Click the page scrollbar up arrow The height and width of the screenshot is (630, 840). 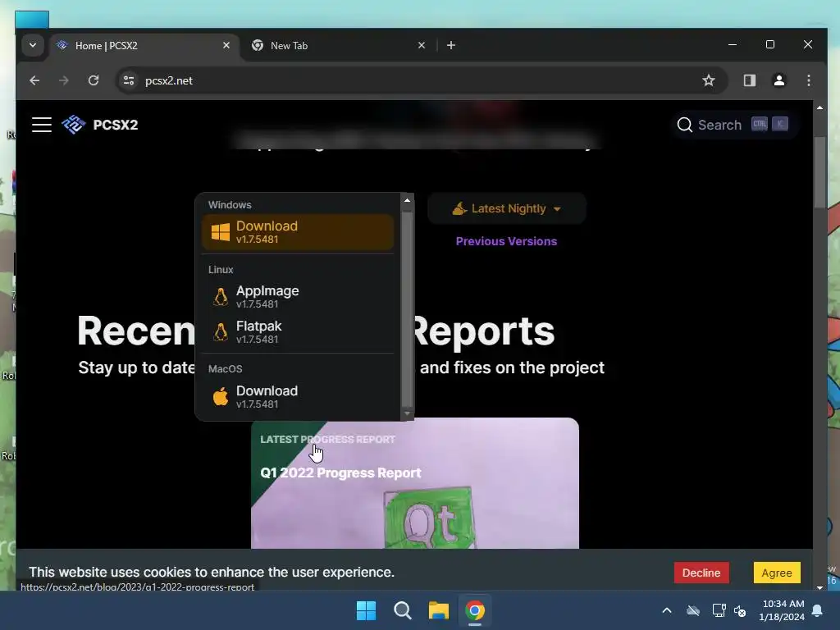[x=819, y=107]
